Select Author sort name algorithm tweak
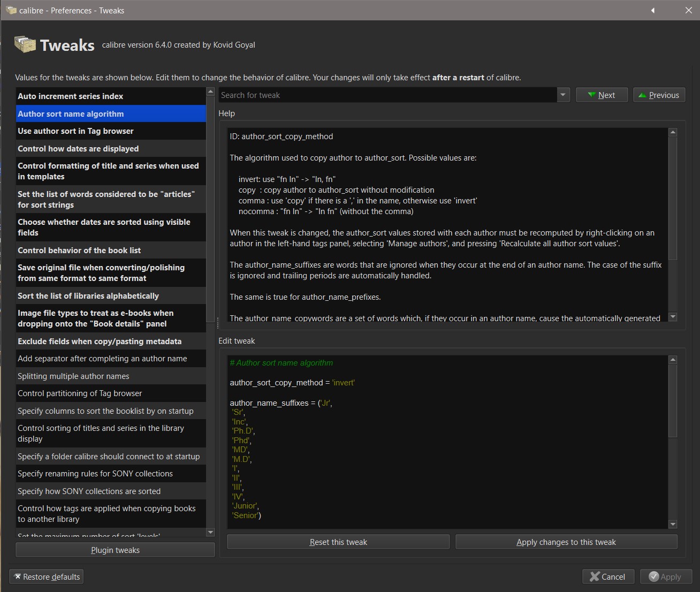The height and width of the screenshot is (592, 700). [111, 114]
